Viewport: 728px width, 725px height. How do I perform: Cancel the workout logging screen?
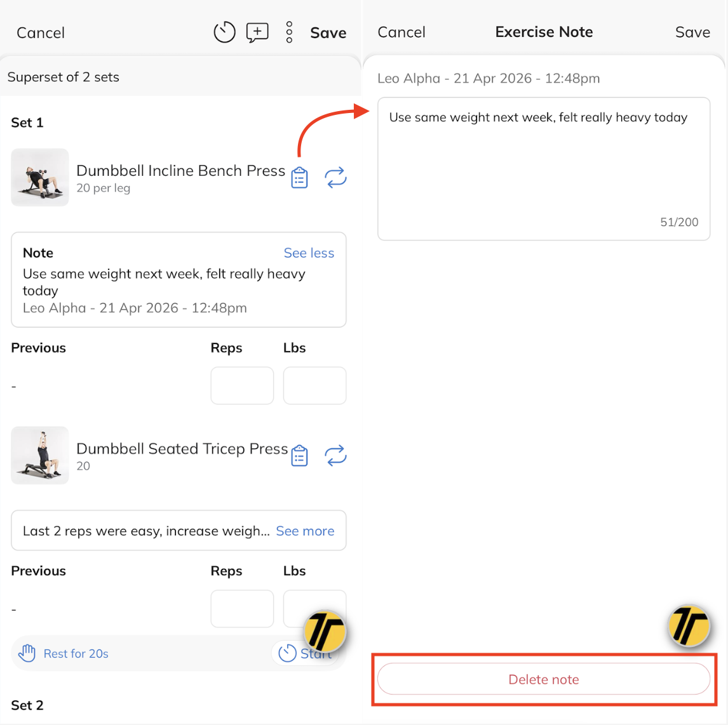point(41,33)
